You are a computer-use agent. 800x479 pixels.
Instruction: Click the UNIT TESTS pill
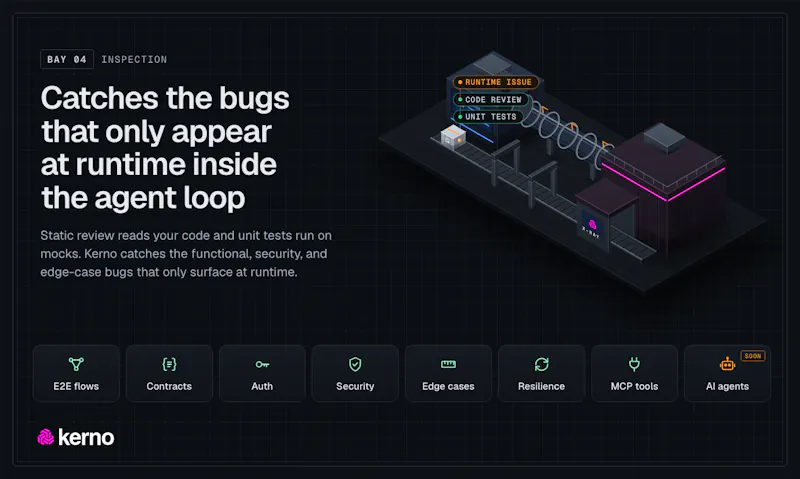(488, 117)
